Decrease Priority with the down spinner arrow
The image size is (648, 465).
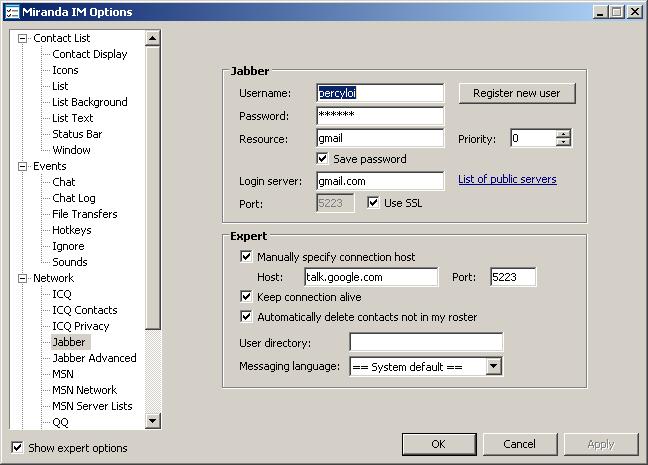click(x=563, y=142)
